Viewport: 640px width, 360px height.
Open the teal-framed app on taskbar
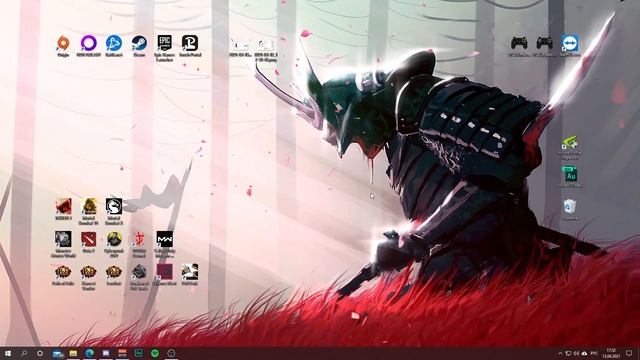pyautogui.click(x=139, y=353)
